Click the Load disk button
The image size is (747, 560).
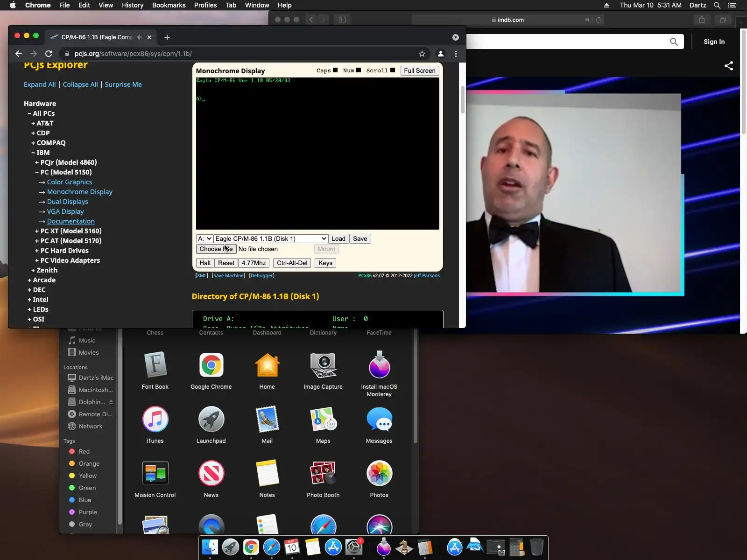(x=338, y=238)
